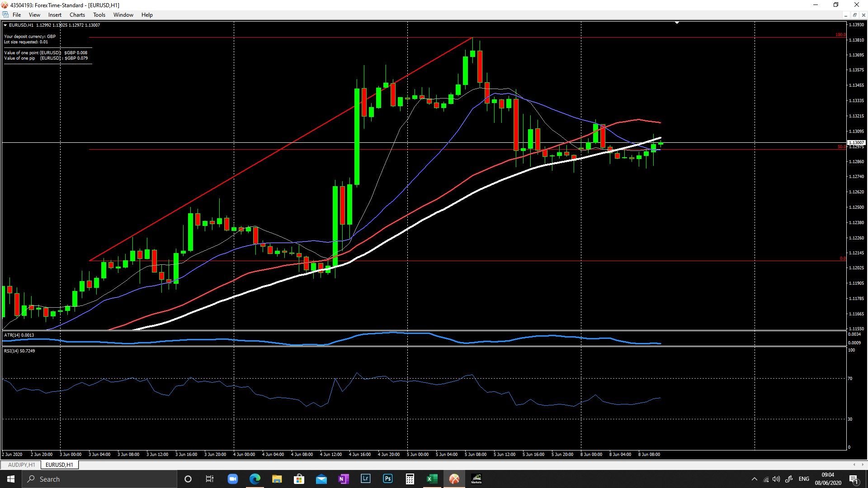Open Lightroom from the taskbar
The height and width of the screenshot is (488, 868).
tap(365, 479)
